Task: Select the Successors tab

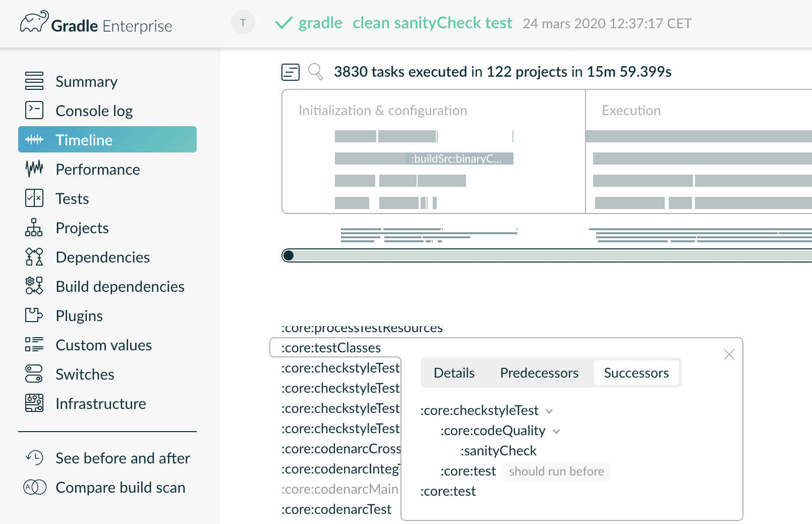Action: pyautogui.click(x=636, y=373)
